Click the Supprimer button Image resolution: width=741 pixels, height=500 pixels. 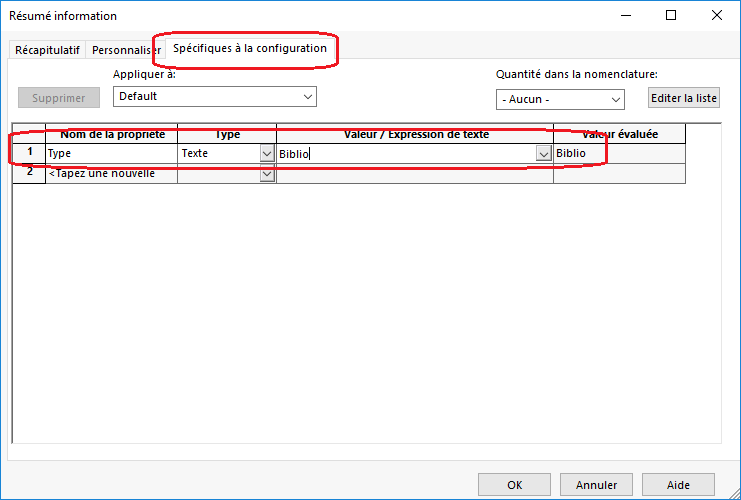[x=59, y=98]
